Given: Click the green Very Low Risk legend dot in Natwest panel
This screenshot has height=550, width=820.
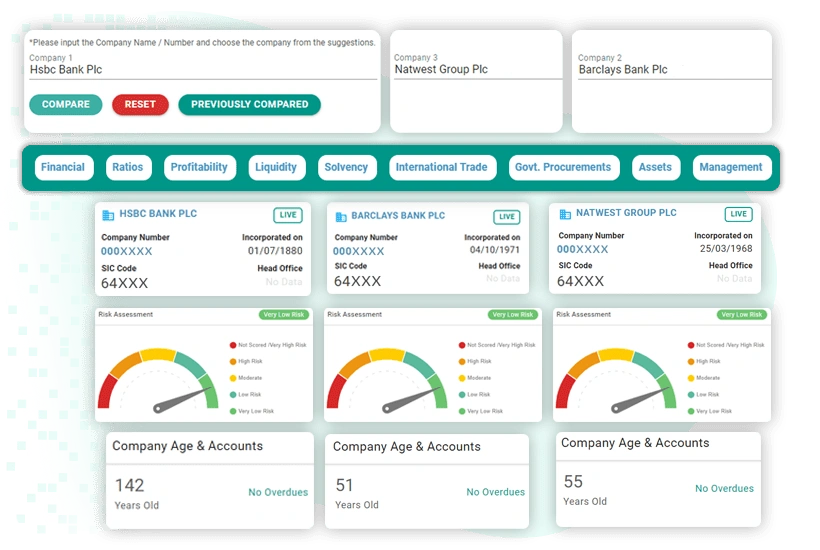Looking at the screenshot, I should 691,411.
